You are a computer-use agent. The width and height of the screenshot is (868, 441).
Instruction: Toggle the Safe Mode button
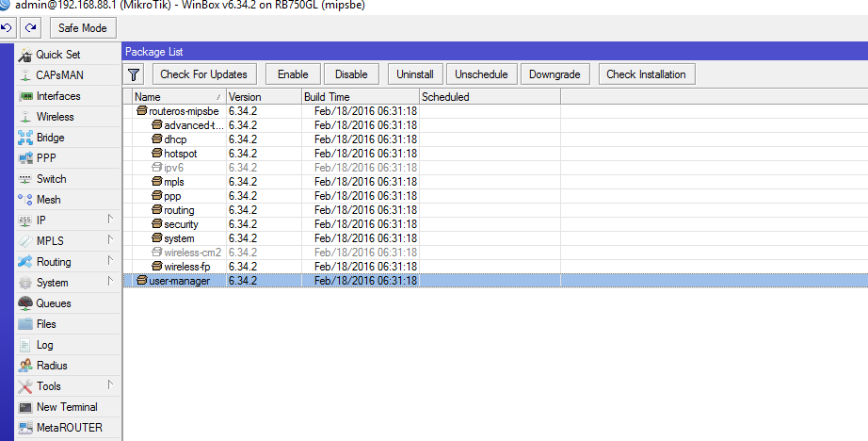pyautogui.click(x=83, y=28)
